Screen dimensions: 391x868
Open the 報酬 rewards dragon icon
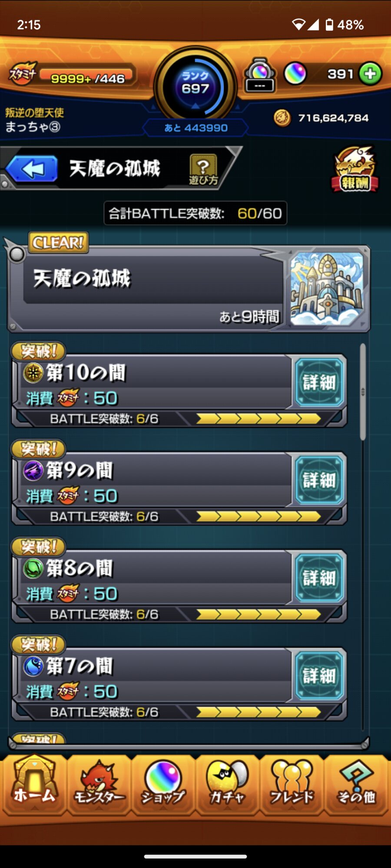[355, 169]
